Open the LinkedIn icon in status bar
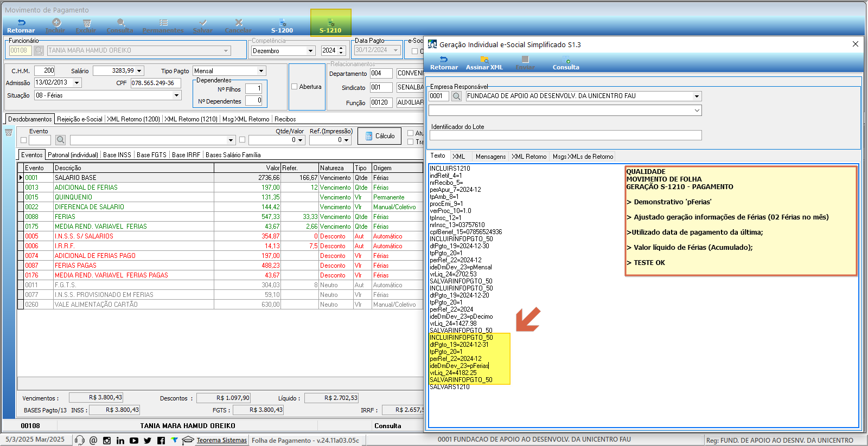Image resolution: width=868 pixels, height=446 pixels. pyautogui.click(x=120, y=440)
